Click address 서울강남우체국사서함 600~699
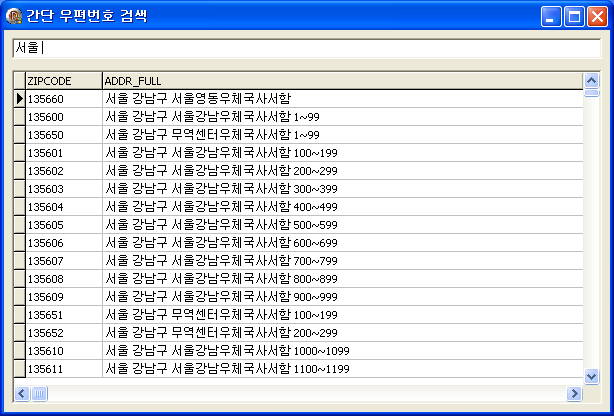 [x=343, y=243]
